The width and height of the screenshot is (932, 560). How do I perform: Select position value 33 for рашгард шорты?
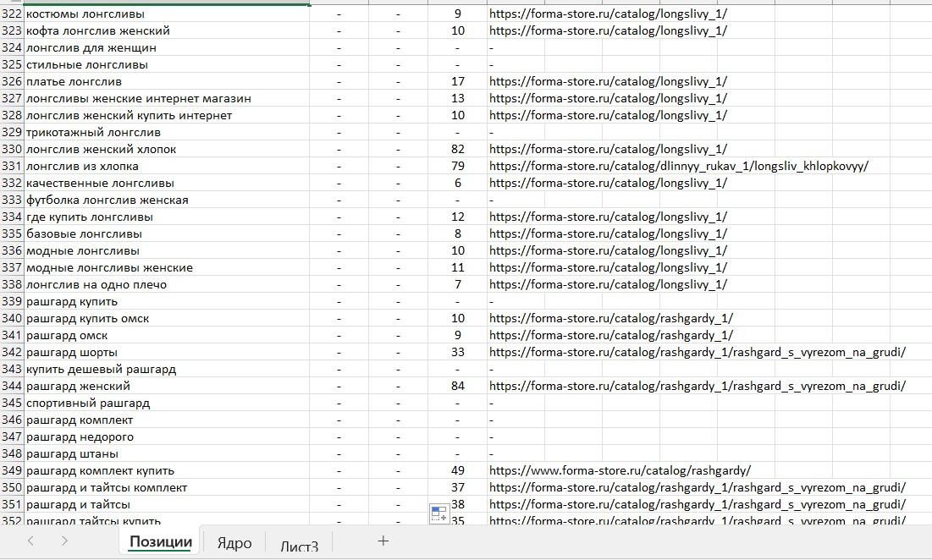(458, 353)
